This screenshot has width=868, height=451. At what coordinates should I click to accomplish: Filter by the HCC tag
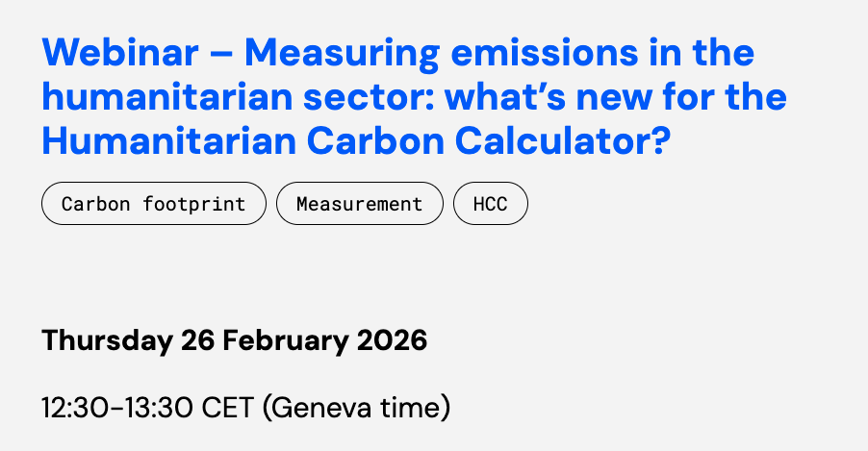click(x=490, y=204)
